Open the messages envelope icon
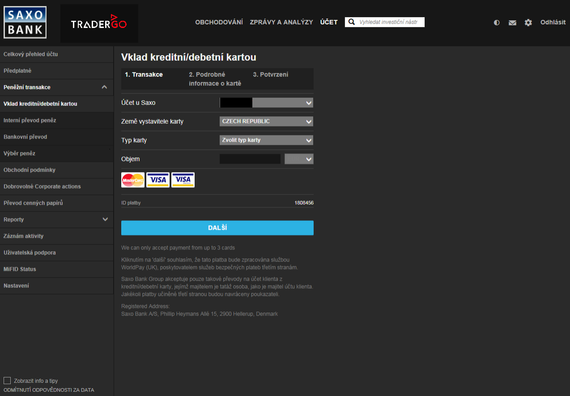This screenshot has height=396, width=570. [512, 23]
